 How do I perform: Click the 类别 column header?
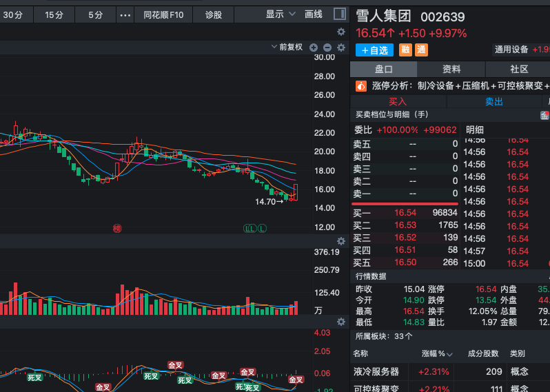tap(518, 354)
